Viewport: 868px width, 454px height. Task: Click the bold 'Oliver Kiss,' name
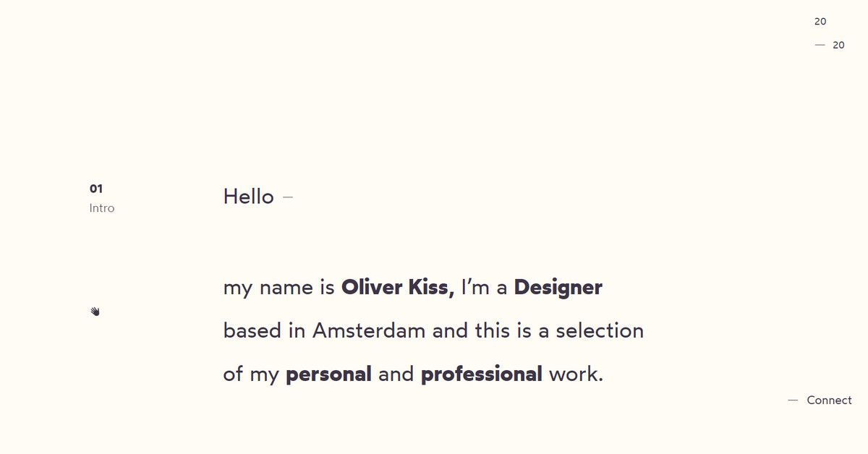398,288
